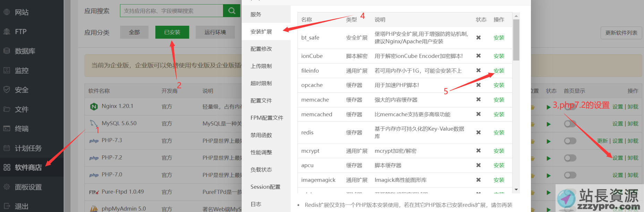This screenshot has width=644, height=212.
Task: Click the php icon beside PHP-7.0
Action: pyautogui.click(x=94, y=175)
